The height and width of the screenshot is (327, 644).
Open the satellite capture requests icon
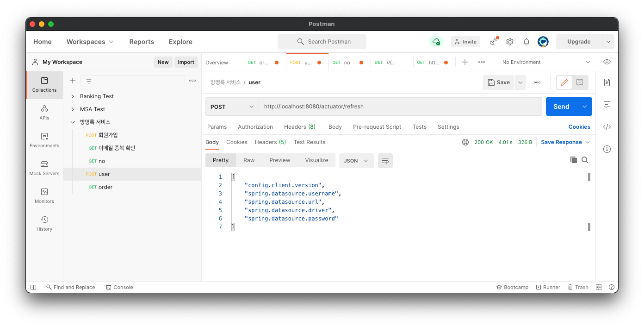494,42
